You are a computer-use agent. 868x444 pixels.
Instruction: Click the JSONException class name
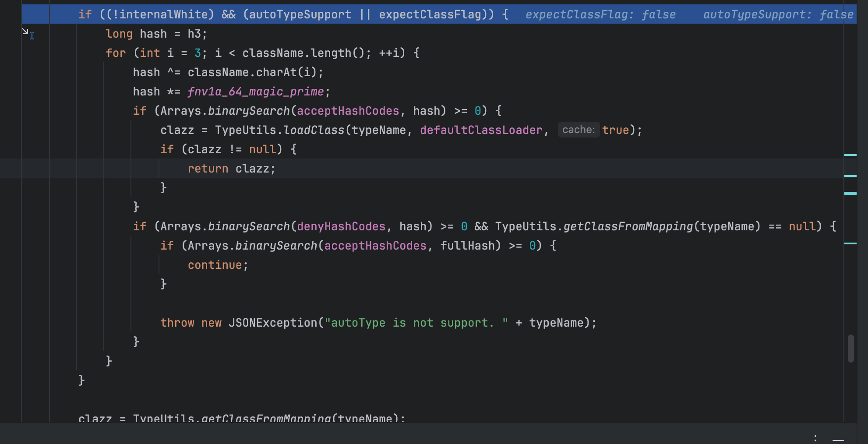click(273, 323)
